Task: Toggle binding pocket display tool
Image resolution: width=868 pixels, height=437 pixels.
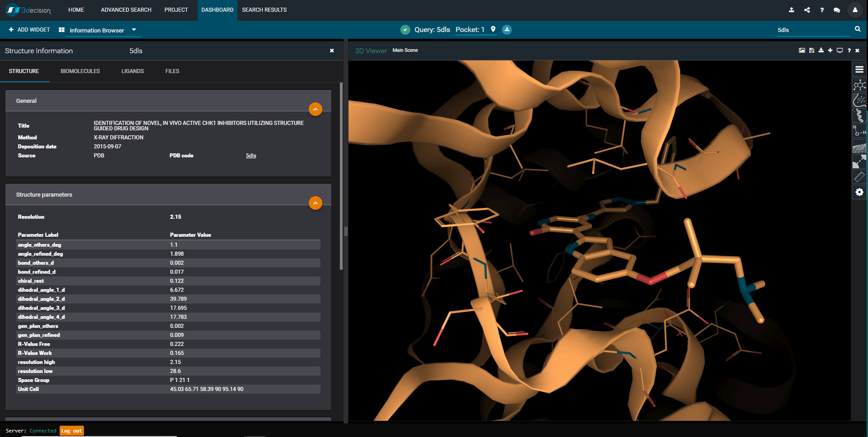Action: [x=859, y=100]
